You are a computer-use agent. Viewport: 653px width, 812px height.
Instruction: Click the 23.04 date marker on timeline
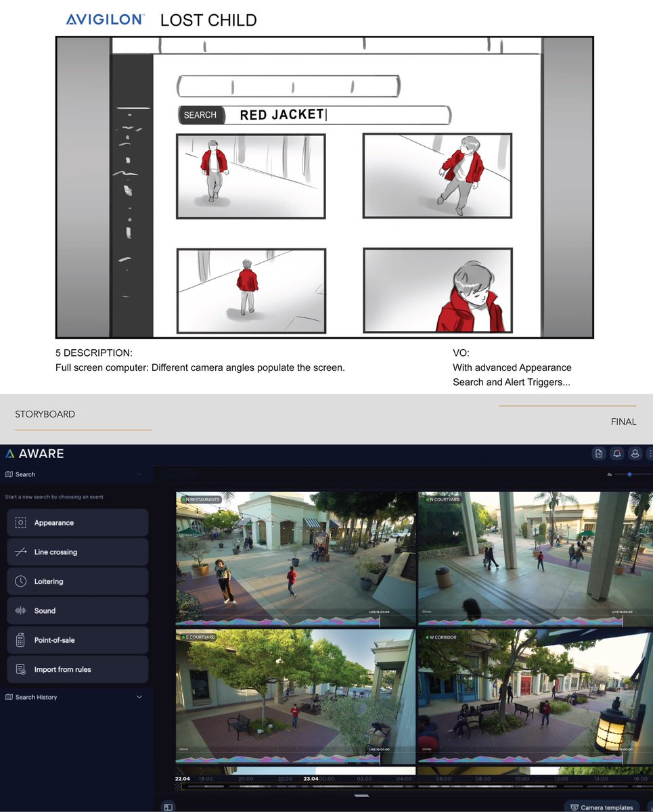tap(311, 779)
